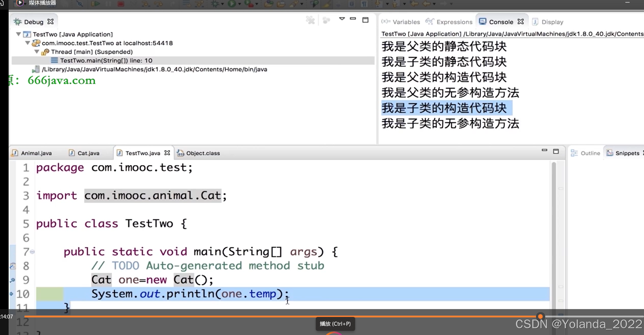644x335 pixels.
Task: Click 'package com.imooc.test;' on line 1
Action: (115, 168)
